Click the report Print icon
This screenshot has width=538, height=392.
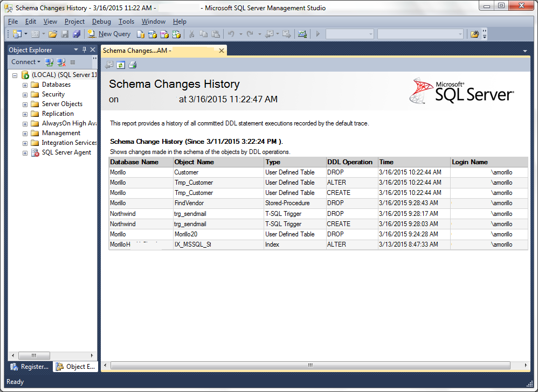tap(133, 65)
